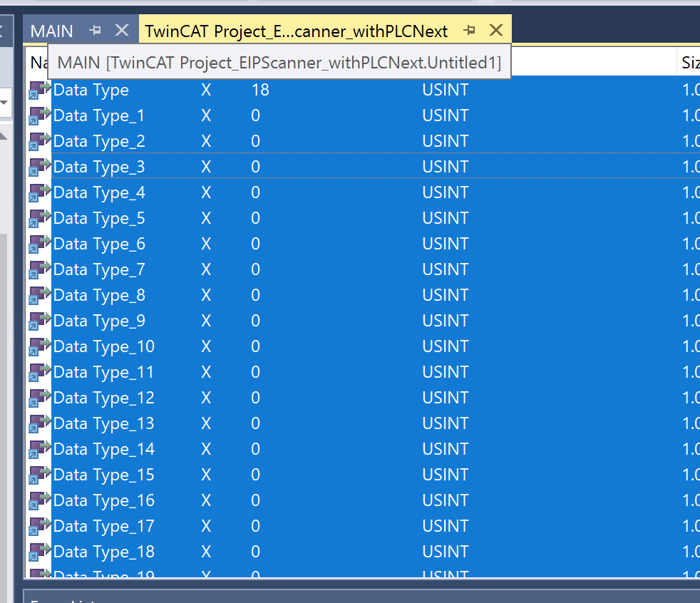Select row named Data Type_15
This screenshot has width=700, height=603.
[104, 475]
